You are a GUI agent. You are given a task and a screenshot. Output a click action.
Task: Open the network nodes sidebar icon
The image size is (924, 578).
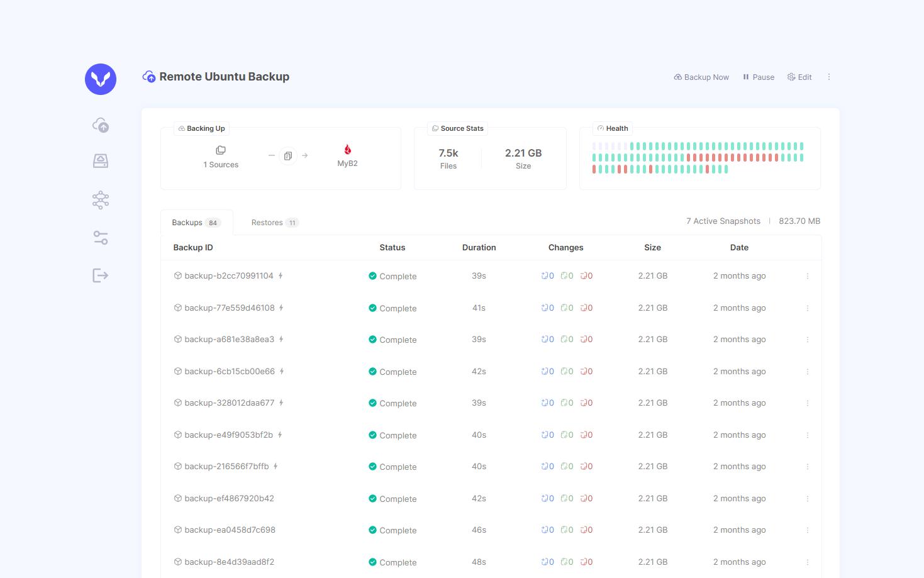(101, 200)
